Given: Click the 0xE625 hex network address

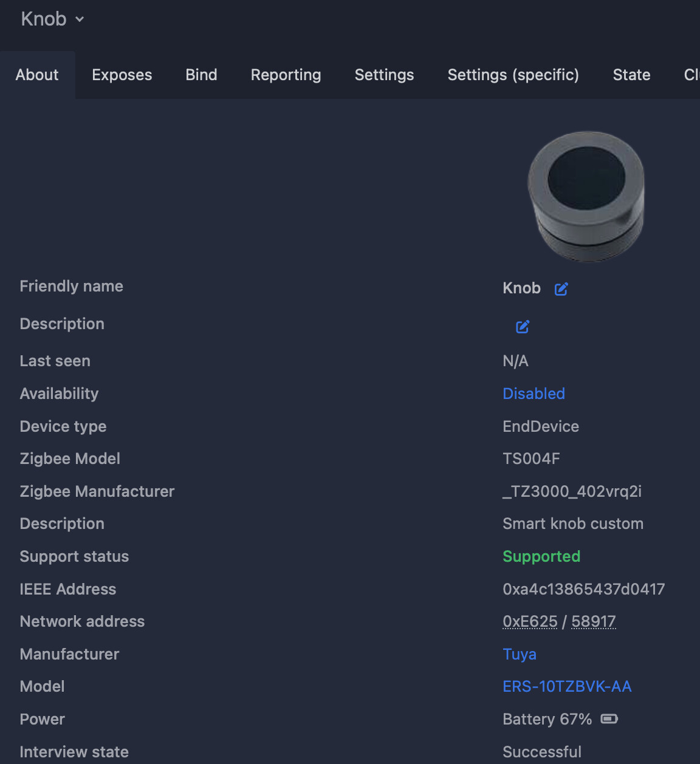Looking at the screenshot, I should click(530, 621).
